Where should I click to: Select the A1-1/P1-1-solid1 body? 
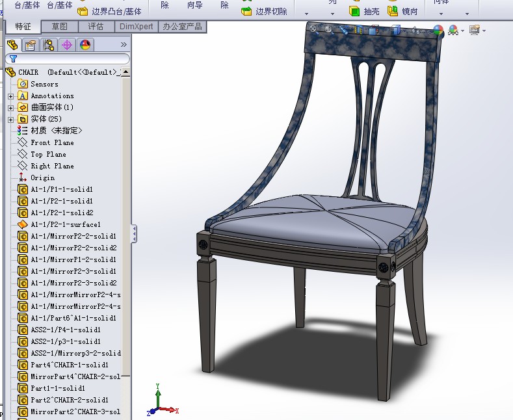pos(62,189)
